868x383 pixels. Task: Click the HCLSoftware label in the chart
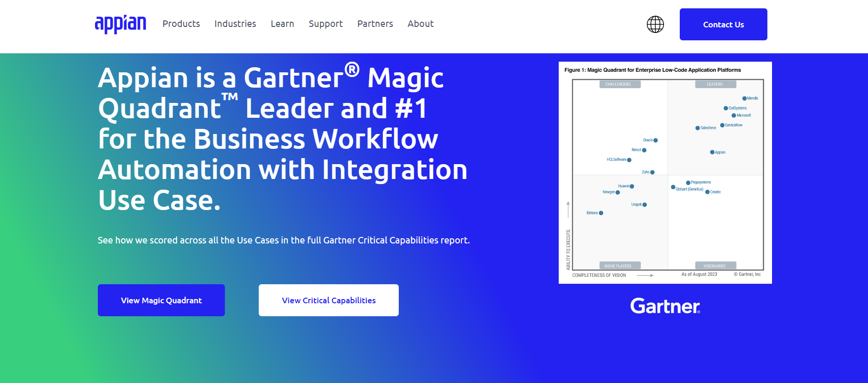point(617,160)
